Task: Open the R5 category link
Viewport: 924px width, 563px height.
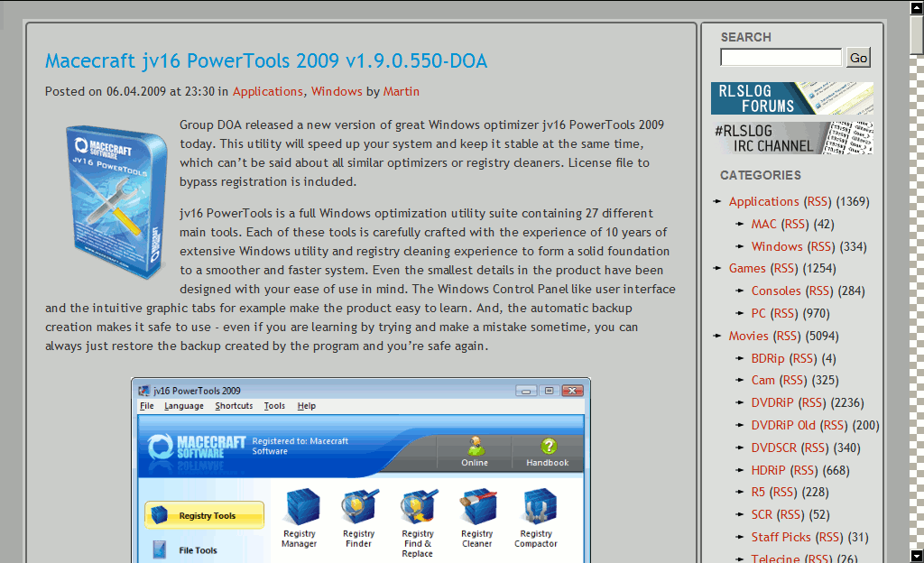Action: click(758, 492)
